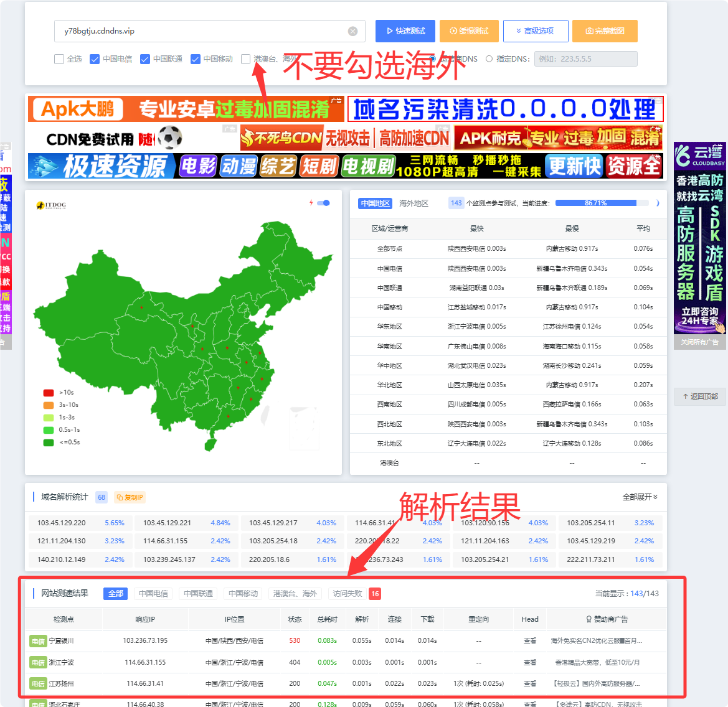Image resolution: width=728 pixels, height=707 pixels.
Task: Click 查看 Head link for 浙江宁波
Action: click(530, 662)
